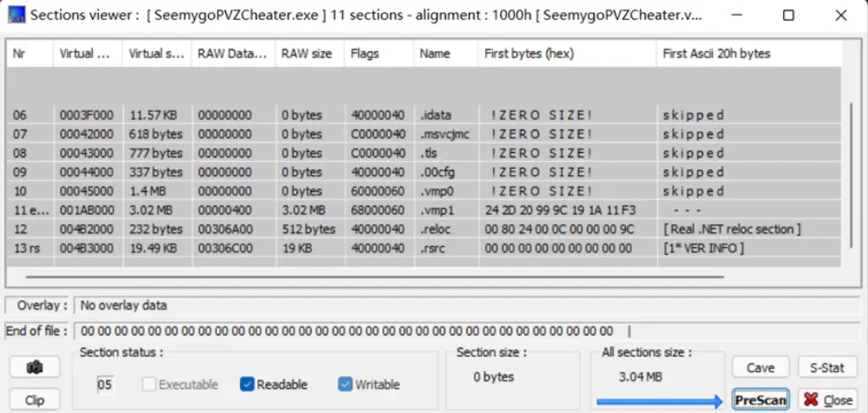
Task: Click the vertical scrollbar of sections list
Action: click(x=852, y=174)
